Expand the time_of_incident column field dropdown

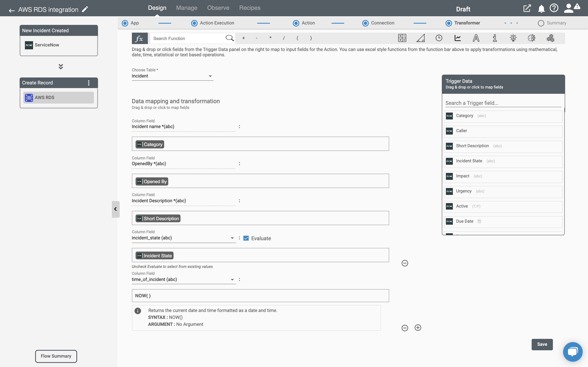click(x=232, y=280)
